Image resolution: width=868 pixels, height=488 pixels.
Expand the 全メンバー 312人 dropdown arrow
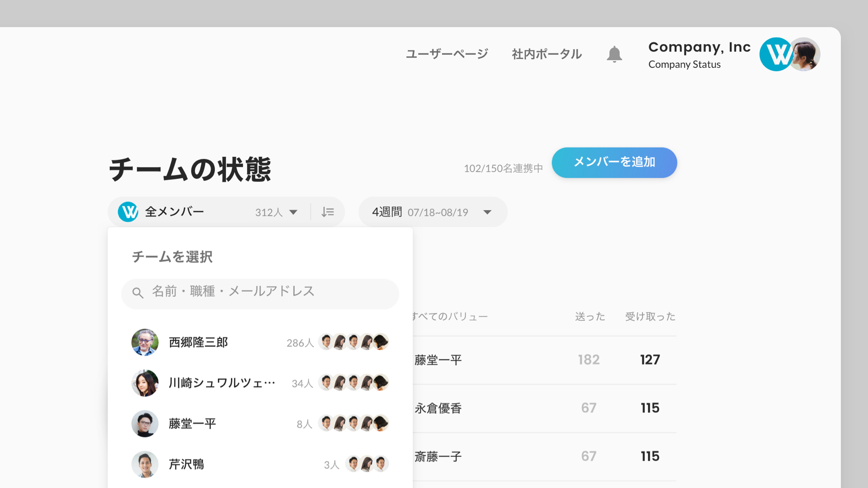coord(293,212)
